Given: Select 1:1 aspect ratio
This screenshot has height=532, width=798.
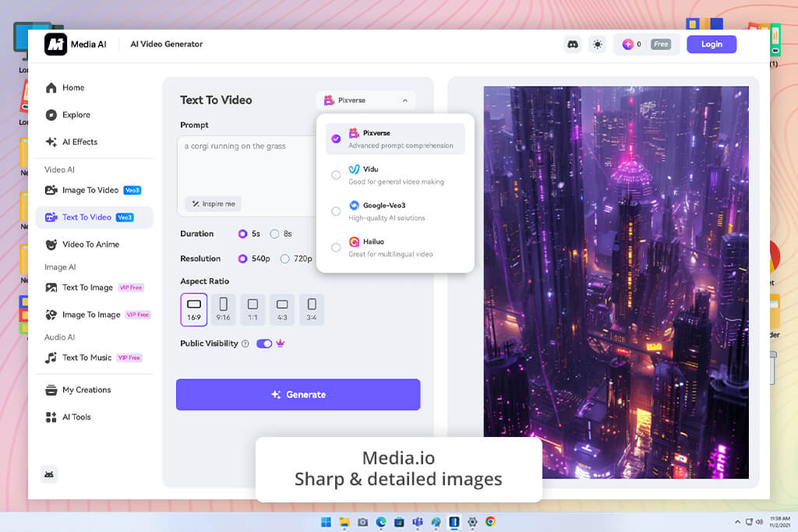Looking at the screenshot, I should coord(252,309).
